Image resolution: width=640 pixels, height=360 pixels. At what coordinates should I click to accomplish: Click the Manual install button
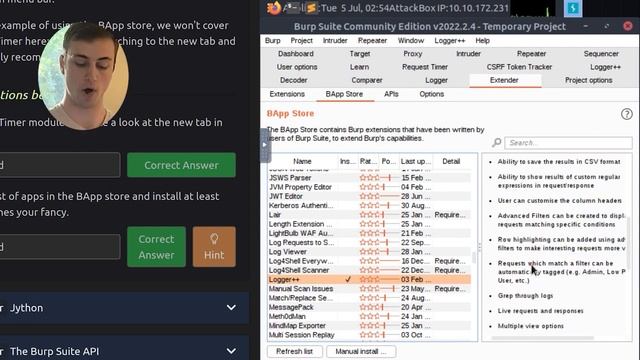click(361, 351)
